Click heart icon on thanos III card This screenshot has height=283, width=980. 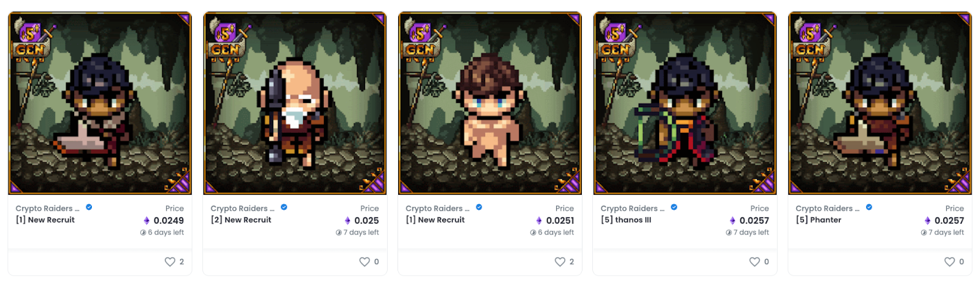[x=755, y=262]
